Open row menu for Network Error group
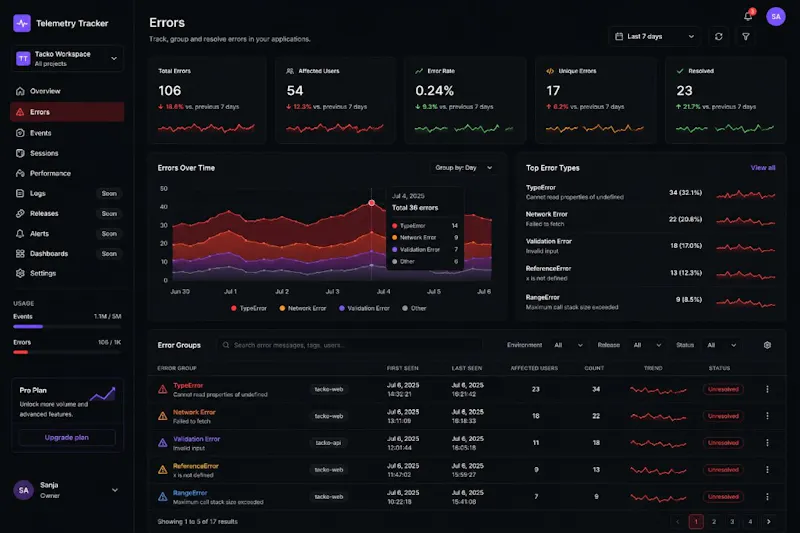 (x=767, y=416)
